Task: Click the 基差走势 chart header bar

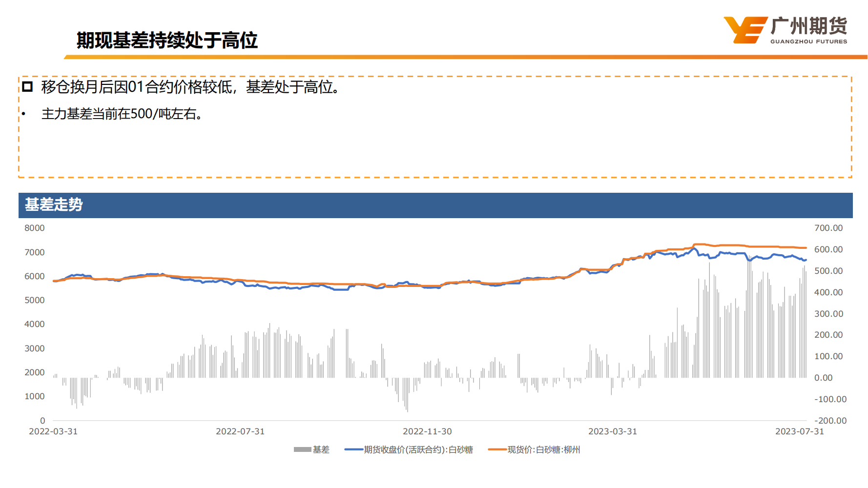Action: click(x=435, y=205)
